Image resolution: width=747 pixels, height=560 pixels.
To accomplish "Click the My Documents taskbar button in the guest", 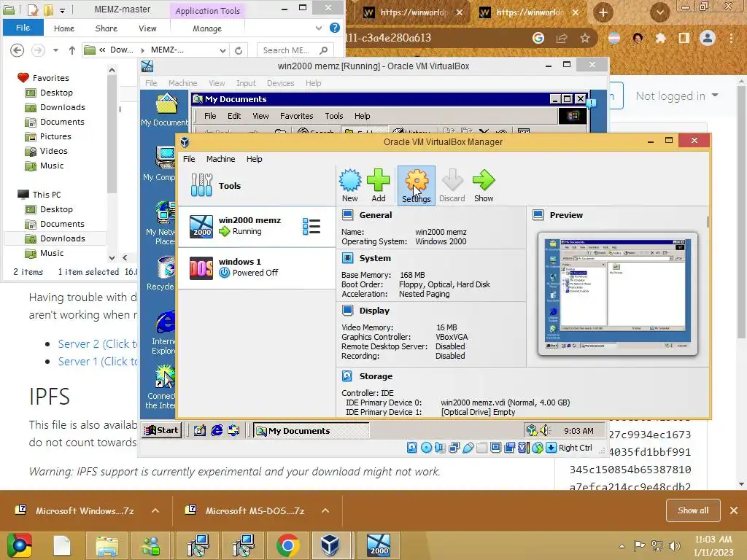I will click(311, 430).
